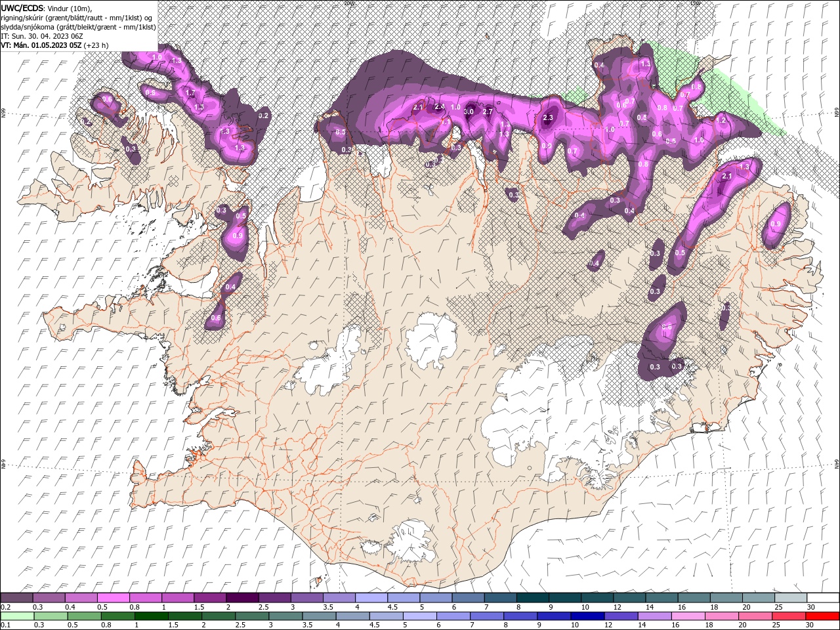Click the '2.5' label under the upper legend row
The width and height of the screenshot is (840, 630).
point(263,607)
